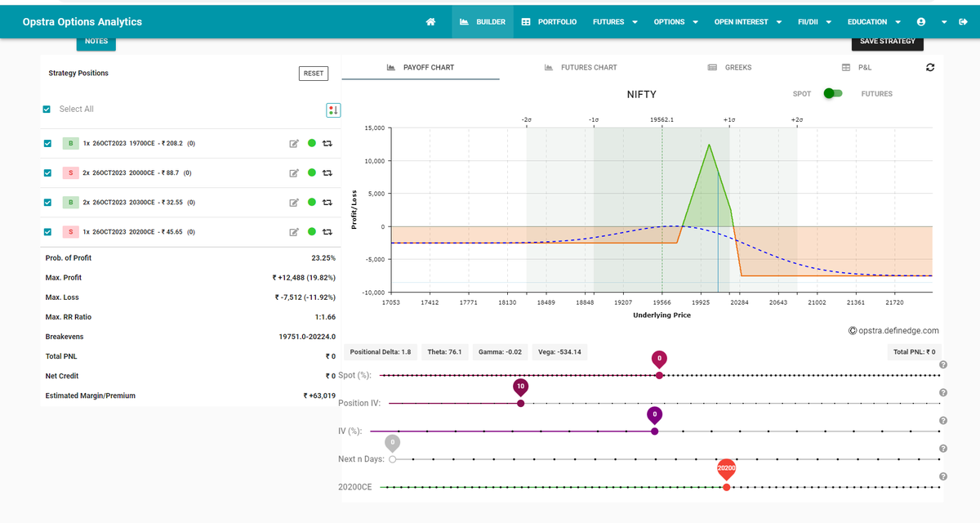Image resolution: width=980 pixels, height=523 pixels.
Task: Open the Builder menu item
Action: [x=483, y=22]
